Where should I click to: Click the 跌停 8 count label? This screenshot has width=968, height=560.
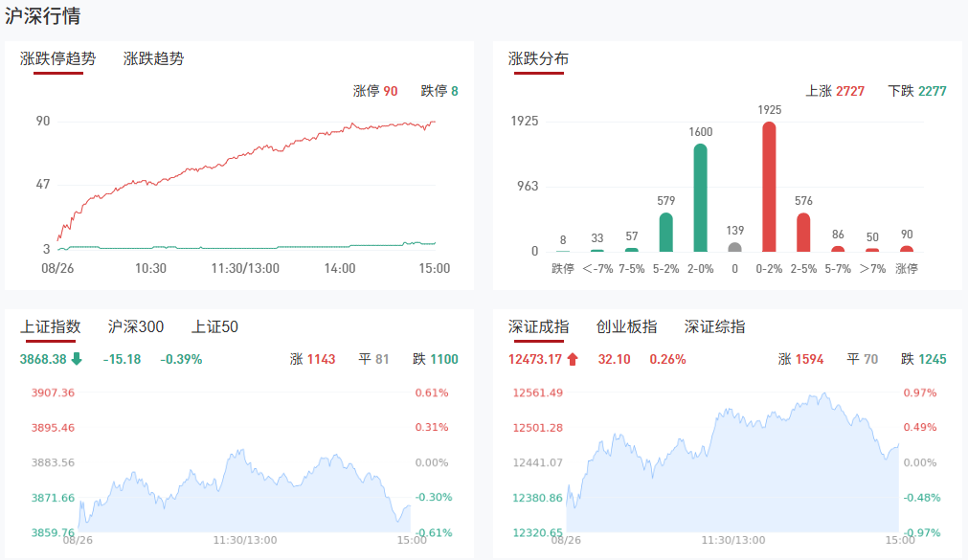(x=439, y=91)
